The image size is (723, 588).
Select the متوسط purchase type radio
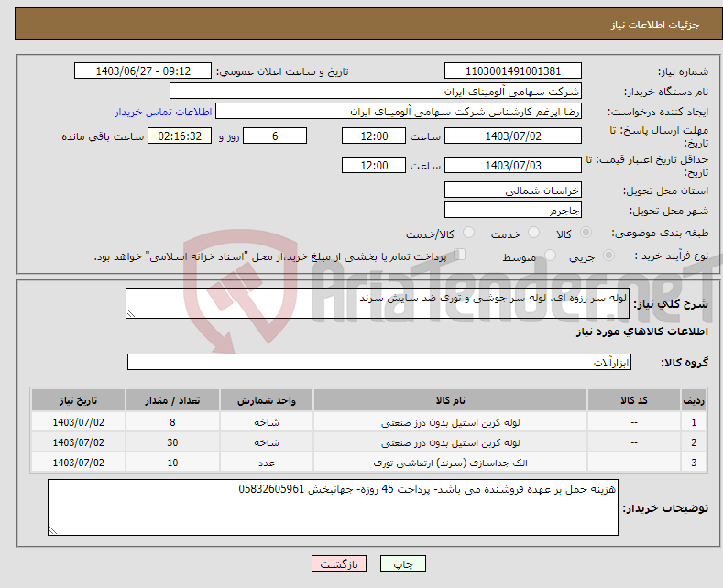[x=550, y=256]
